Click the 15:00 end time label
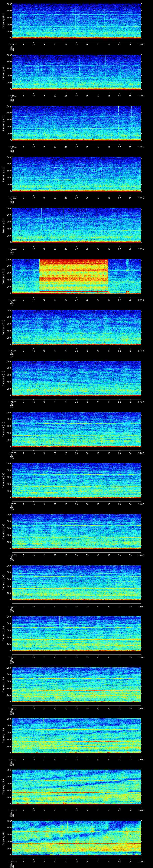Viewport: 153px width, 868px height. click(141, 44)
